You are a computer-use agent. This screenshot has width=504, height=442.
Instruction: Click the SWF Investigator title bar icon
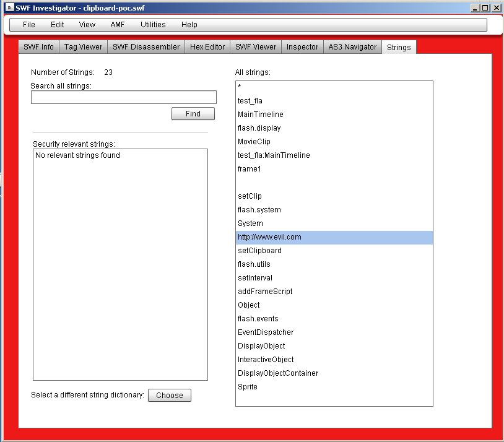click(x=9, y=7)
